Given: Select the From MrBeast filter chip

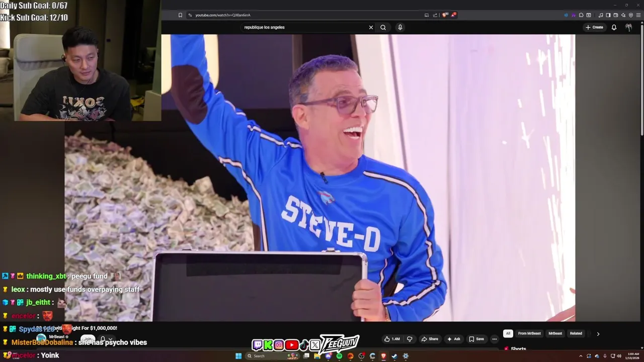Looking at the screenshot, I should (x=529, y=333).
